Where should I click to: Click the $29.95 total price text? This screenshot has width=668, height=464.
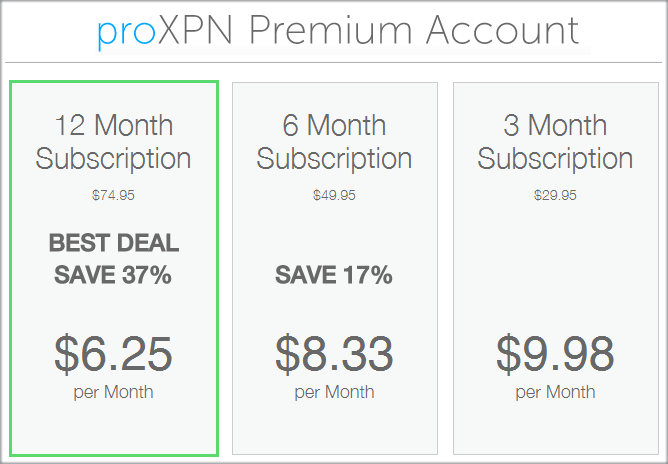point(555,195)
